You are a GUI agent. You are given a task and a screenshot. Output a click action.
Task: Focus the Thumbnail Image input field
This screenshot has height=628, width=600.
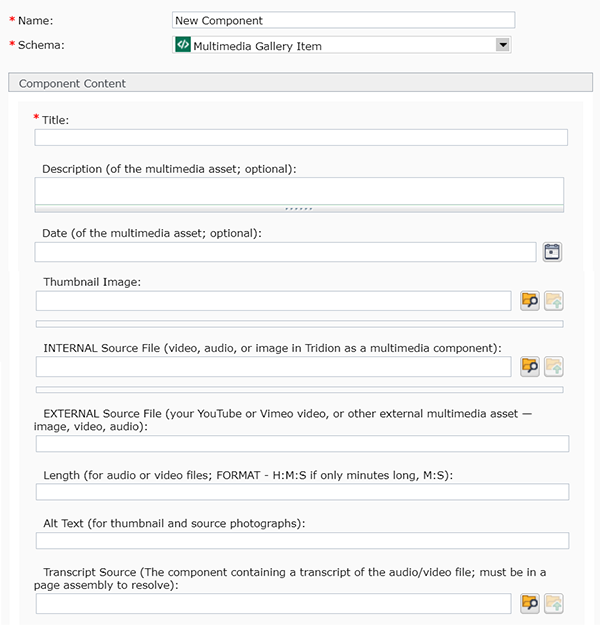click(x=273, y=301)
